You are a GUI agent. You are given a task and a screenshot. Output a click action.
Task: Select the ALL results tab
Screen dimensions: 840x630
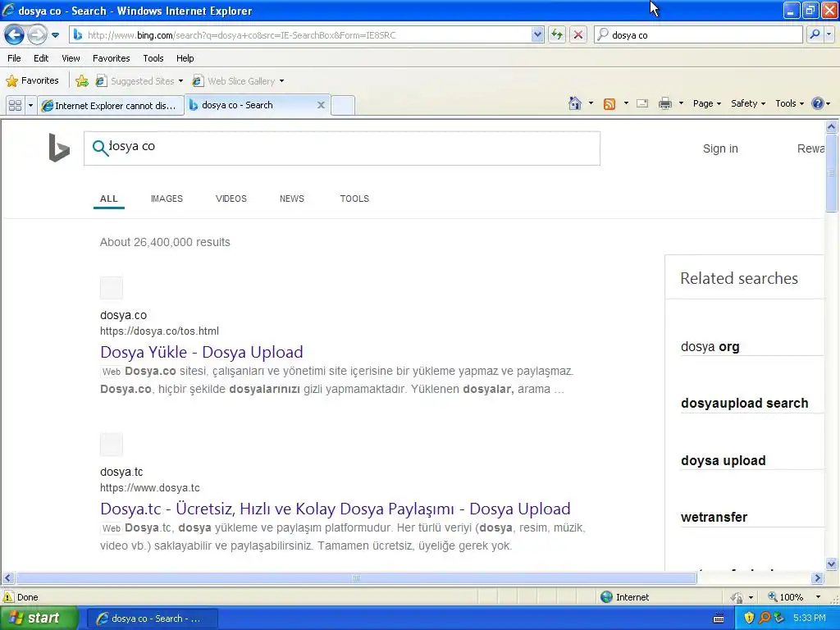109,199
